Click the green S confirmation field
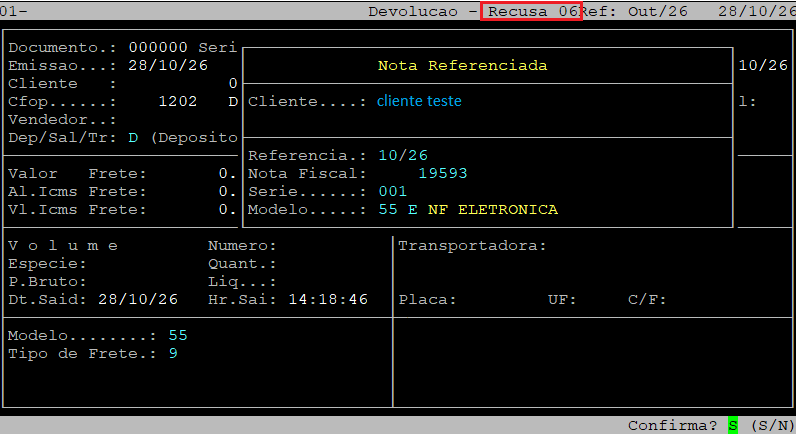The height and width of the screenshot is (434, 796). point(733,425)
